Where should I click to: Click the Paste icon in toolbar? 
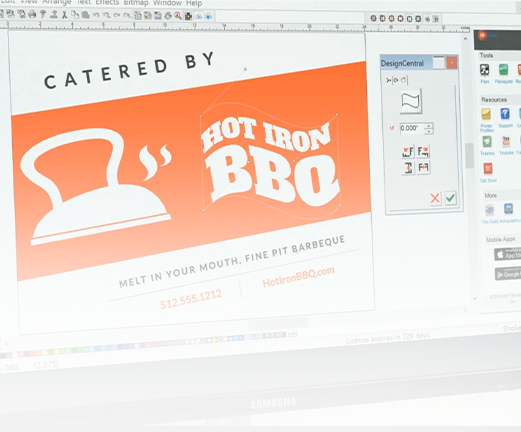(x=85, y=15)
